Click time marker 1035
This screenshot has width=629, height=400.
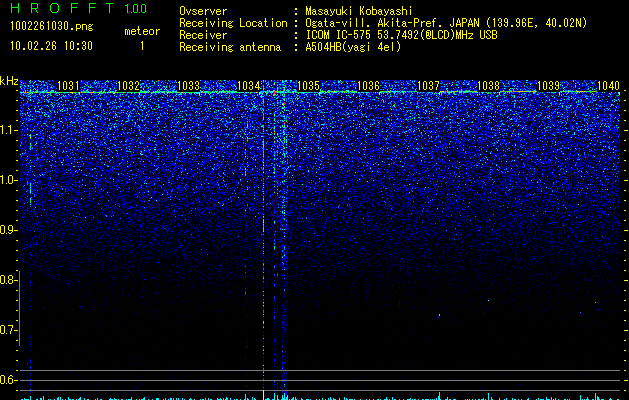tap(308, 86)
